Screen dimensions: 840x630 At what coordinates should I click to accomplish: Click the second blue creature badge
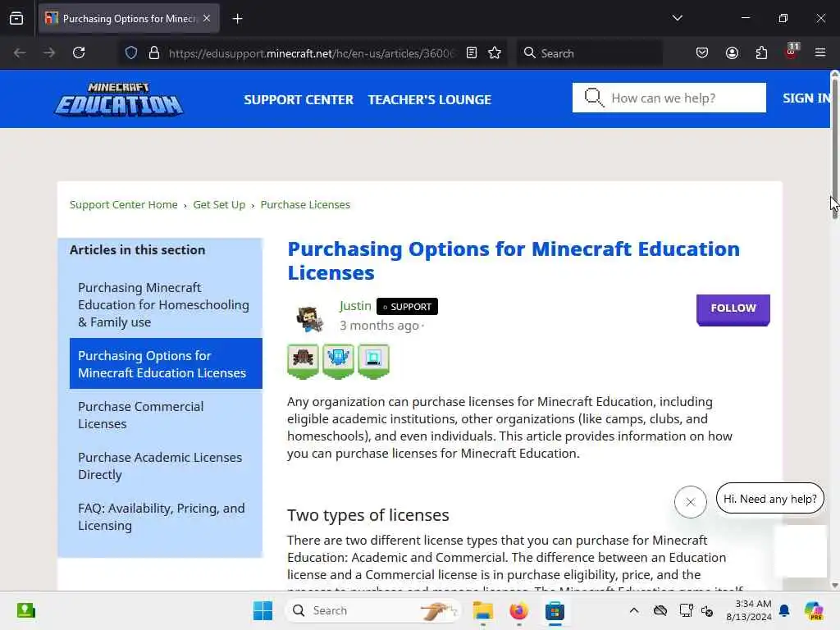338,361
